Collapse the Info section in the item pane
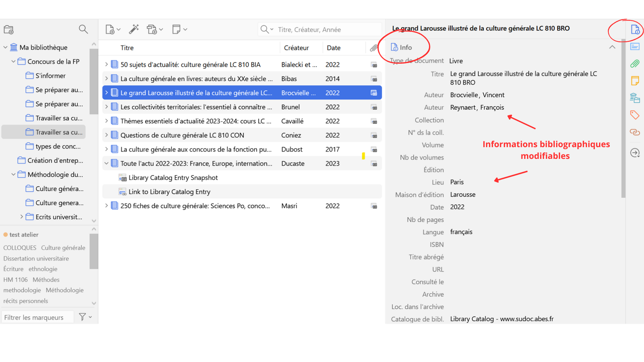644x362 pixels. [612, 47]
